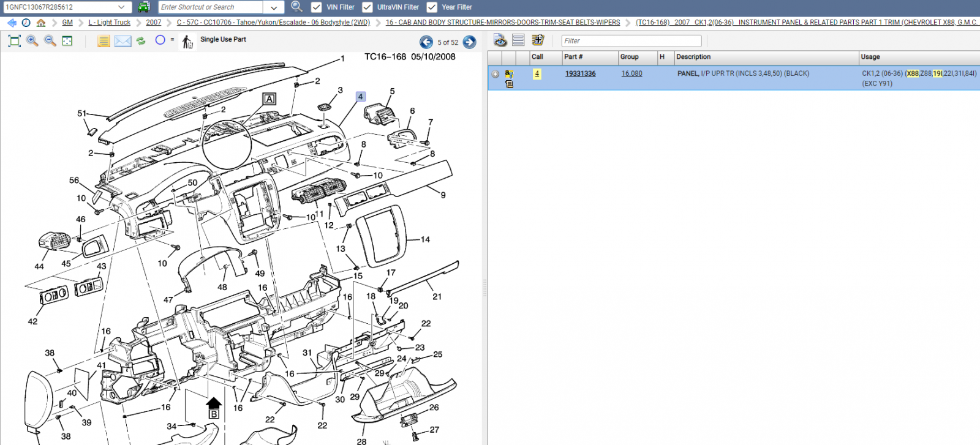Click the envelope email icon
The height and width of the screenshot is (445, 980).
click(x=123, y=41)
